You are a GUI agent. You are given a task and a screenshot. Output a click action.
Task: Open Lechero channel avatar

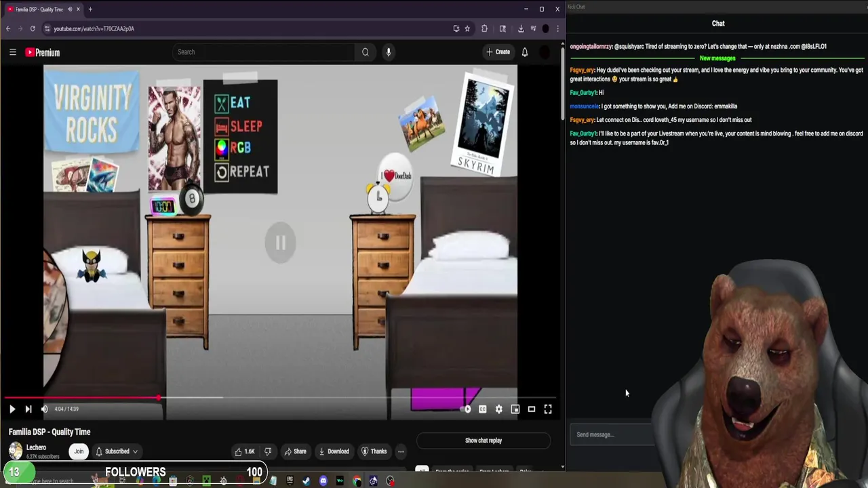15,451
